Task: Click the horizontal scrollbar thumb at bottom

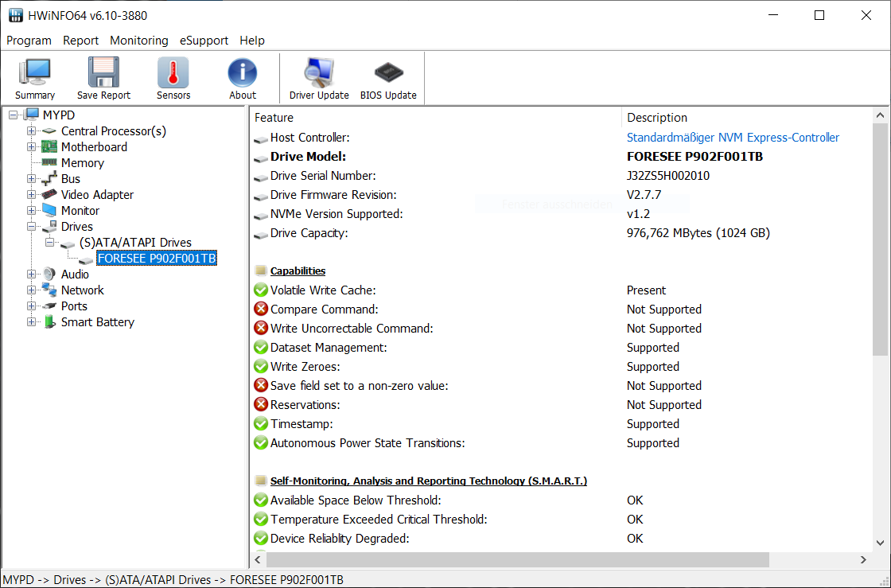Action: (517, 559)
